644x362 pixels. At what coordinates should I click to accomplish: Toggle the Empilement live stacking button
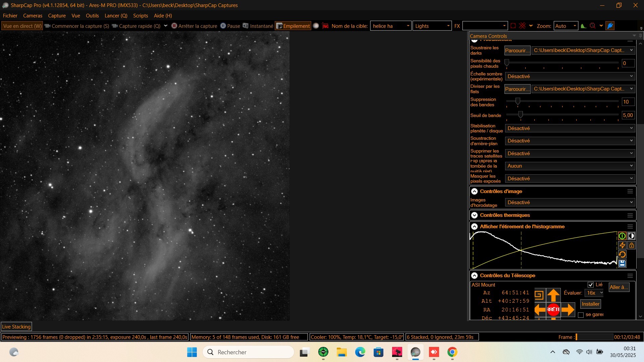coord(293,26)
